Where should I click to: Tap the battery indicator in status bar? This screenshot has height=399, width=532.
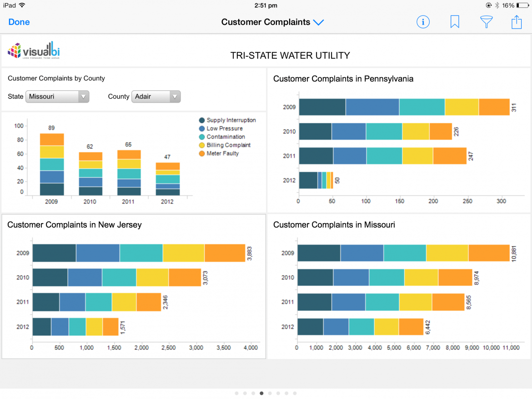pyautogui.click(x=524, y=5)
